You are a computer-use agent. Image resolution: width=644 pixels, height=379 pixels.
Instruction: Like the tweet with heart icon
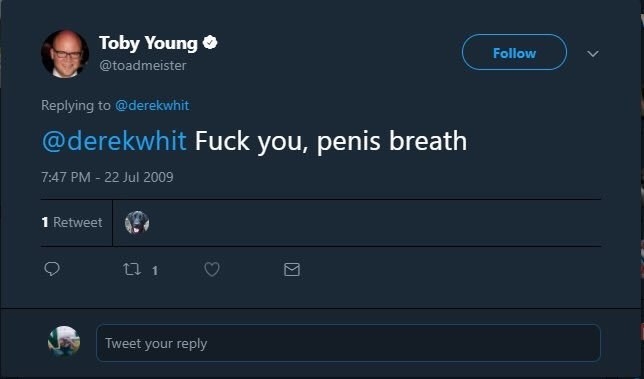pos(212,269)
